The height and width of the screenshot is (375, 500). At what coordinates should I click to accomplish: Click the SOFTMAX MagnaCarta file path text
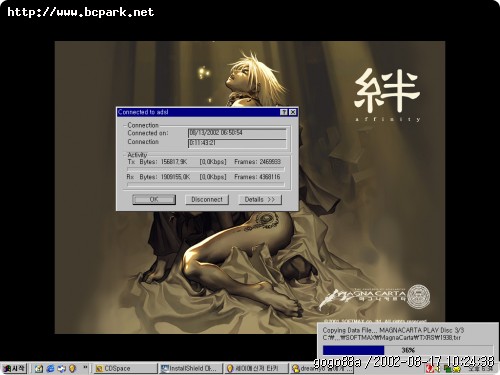[x=392, y=337]
